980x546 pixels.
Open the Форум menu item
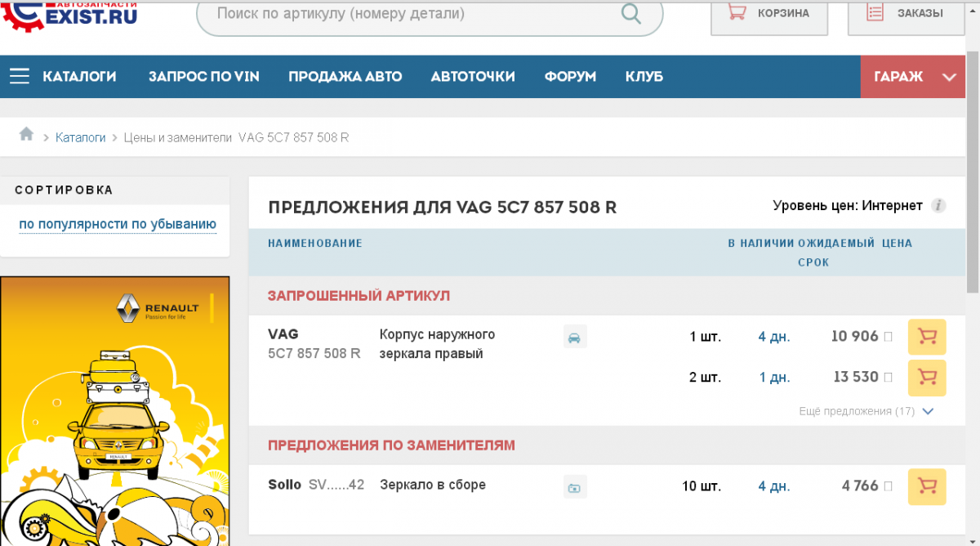570,76
